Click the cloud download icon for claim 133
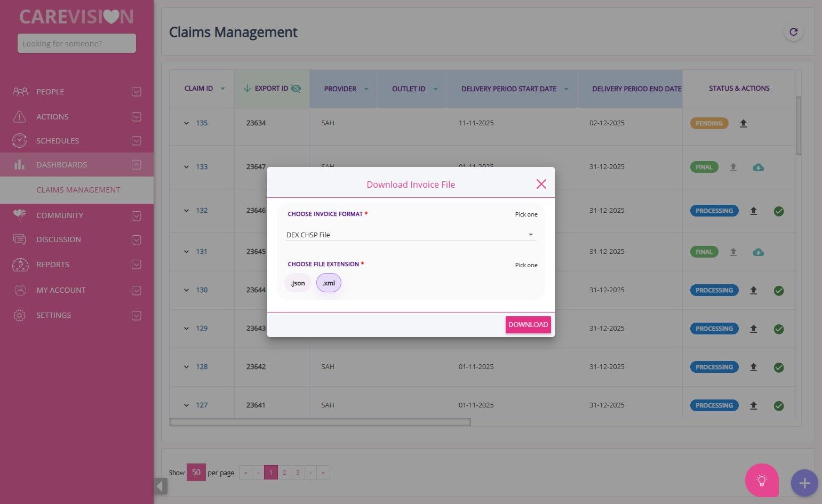 click(x=758, y=167)
